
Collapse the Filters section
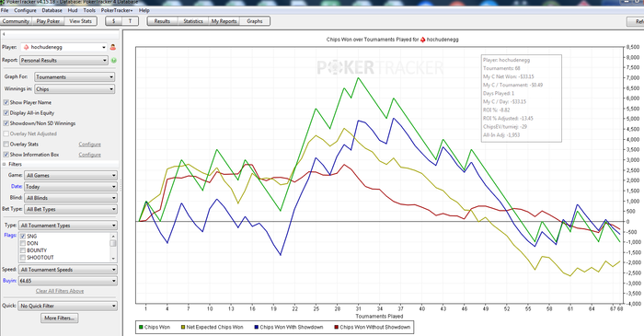coord(4,164)
